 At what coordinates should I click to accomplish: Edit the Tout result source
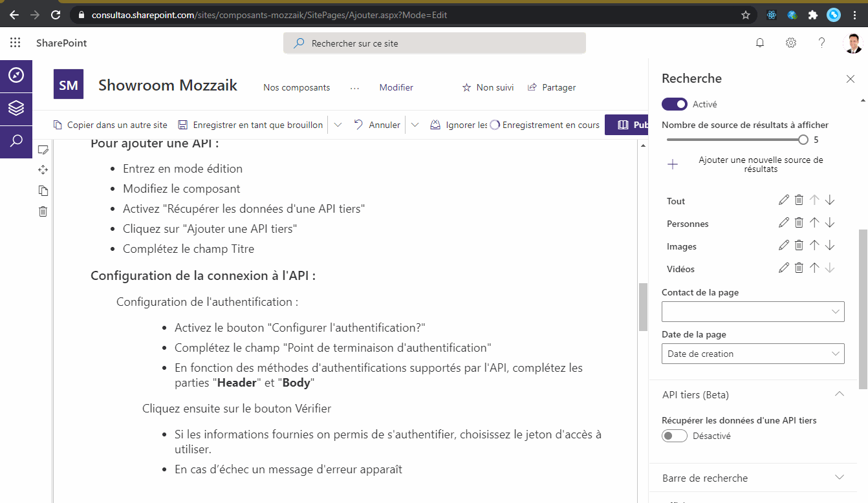click(784, 200)
